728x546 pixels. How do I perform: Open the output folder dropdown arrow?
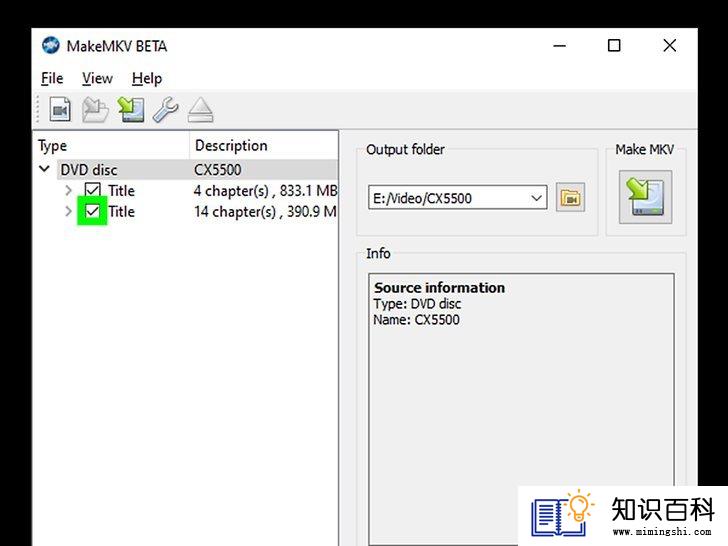536,198
